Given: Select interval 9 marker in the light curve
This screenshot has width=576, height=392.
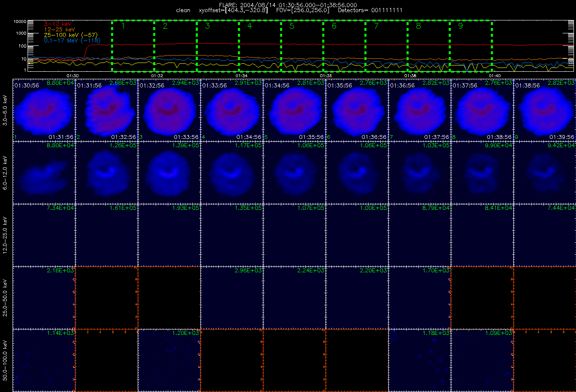Looking at the screenshot, I should tap(460, 26).
